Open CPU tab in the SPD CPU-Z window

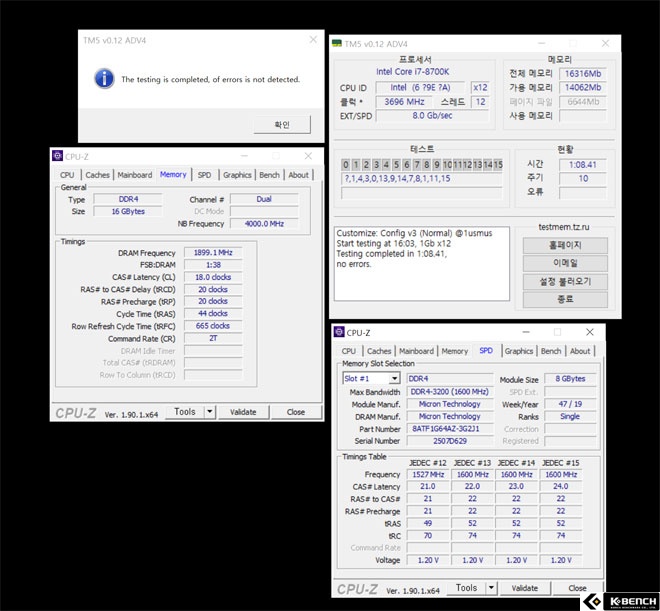[x=349, y=351]
